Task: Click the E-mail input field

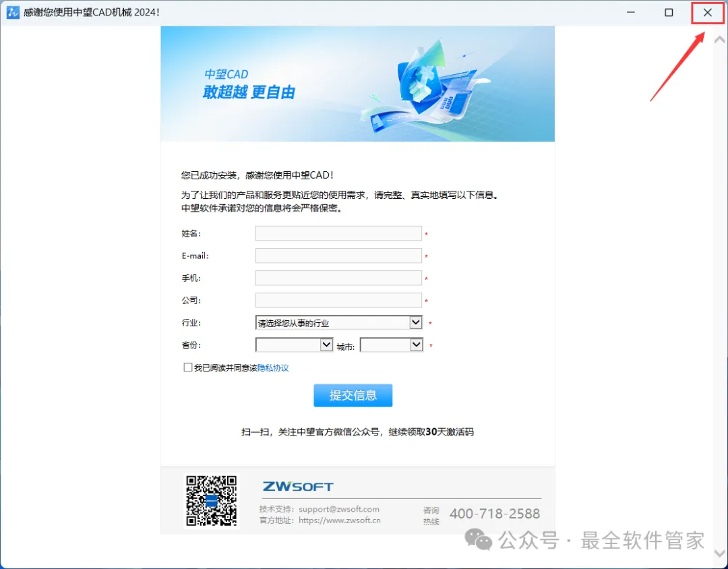Action: [338, 256]
